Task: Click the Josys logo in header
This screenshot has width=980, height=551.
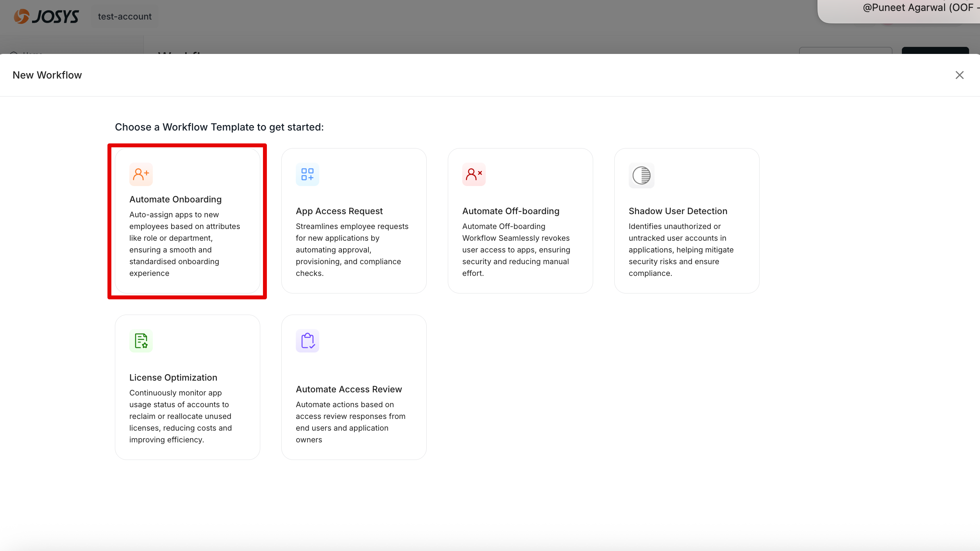Action: coord(46,16)
